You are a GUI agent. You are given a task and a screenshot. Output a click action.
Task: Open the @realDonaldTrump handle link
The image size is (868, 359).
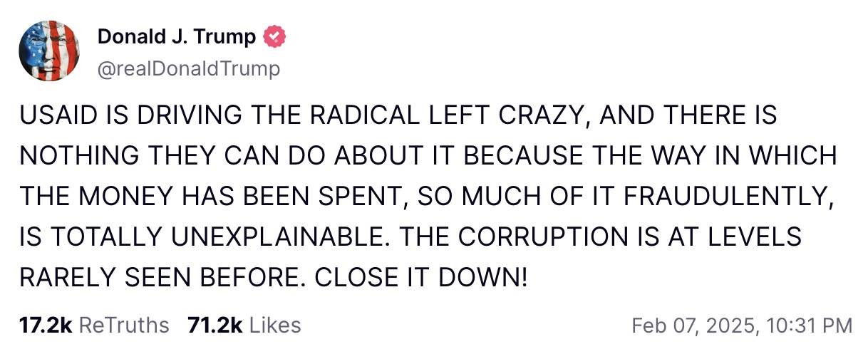pos(188,68)
